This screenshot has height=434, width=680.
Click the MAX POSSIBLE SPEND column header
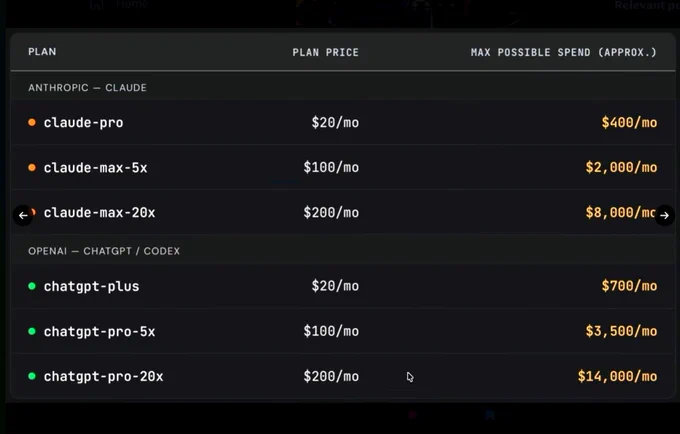564,52
